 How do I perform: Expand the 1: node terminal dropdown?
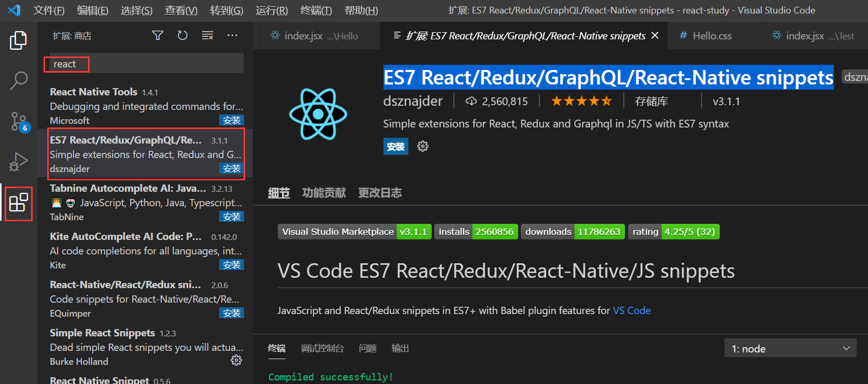pos(790,348)
